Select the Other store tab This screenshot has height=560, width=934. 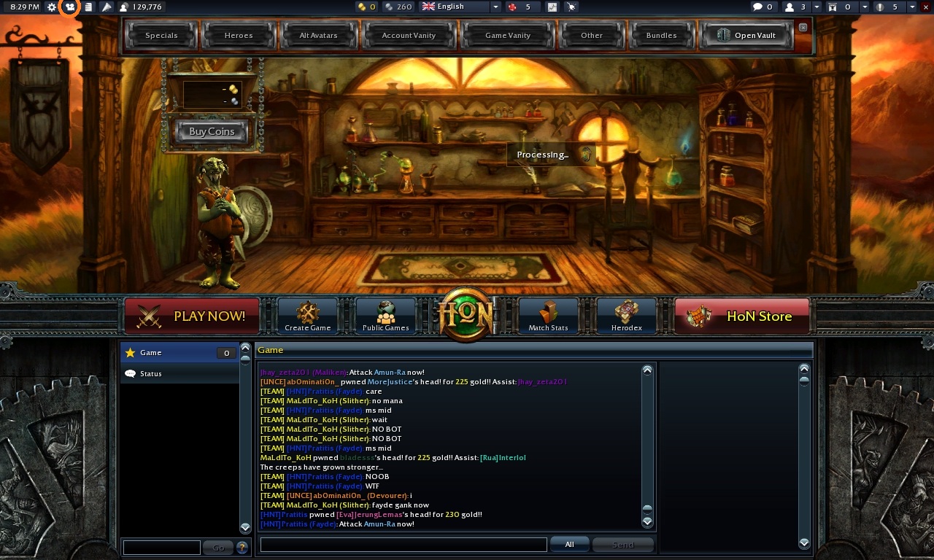coord(592,35)
